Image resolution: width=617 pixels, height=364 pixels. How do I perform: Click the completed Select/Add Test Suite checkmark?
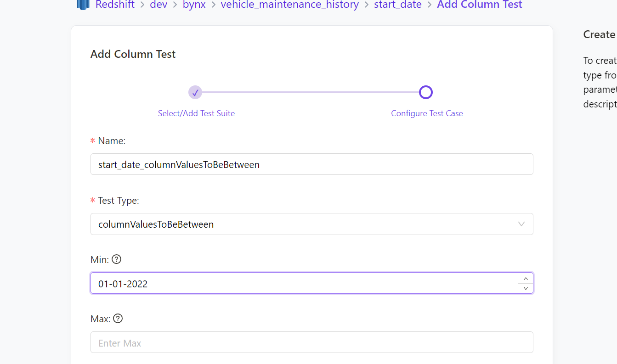pos(195,92)
